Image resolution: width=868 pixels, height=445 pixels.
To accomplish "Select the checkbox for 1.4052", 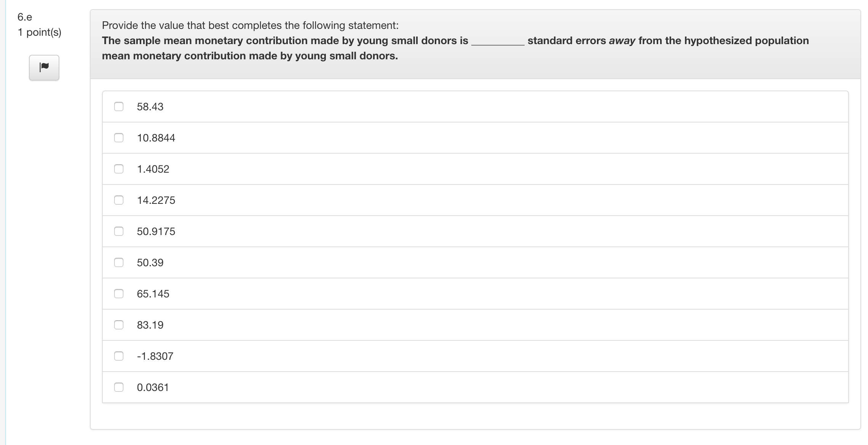I will 118,169.
